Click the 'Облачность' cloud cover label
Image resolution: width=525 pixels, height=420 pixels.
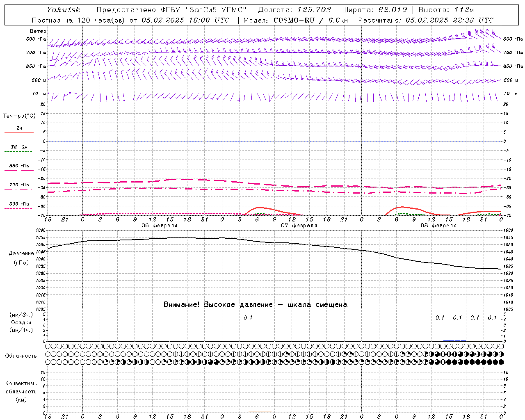point(21,356)
